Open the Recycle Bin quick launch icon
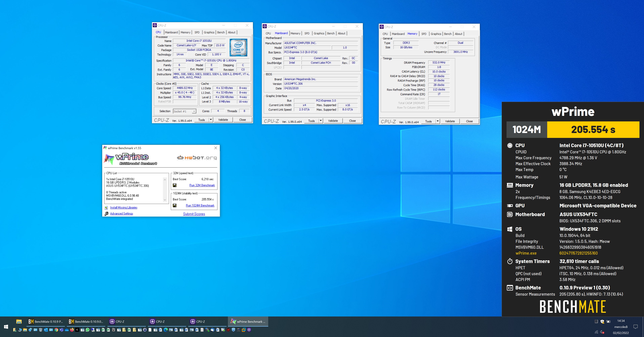 click(x=41, y=330)
